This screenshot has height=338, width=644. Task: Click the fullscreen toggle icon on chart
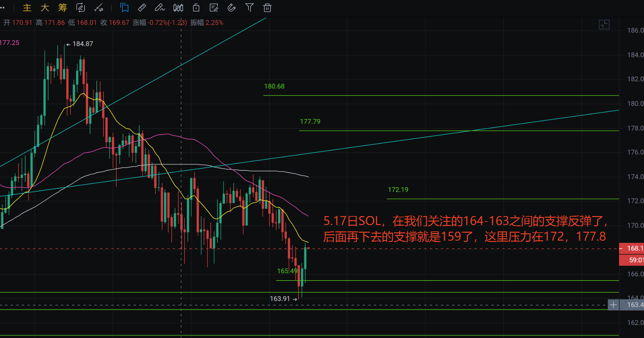tap(604, 25)
